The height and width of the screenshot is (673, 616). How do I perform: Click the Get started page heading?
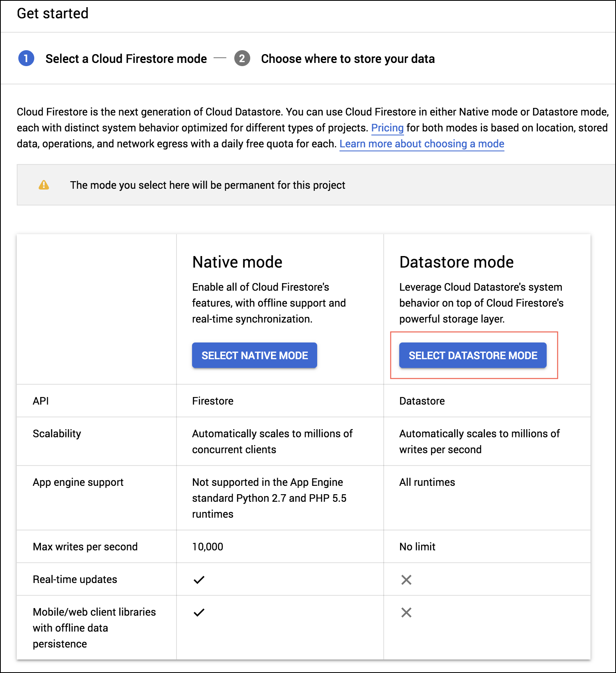pyautogui.click(x=53, y=14)
